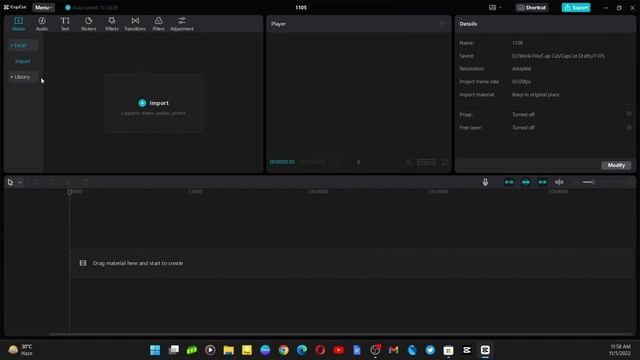Toggle timeline linkage

click(542, 182)
